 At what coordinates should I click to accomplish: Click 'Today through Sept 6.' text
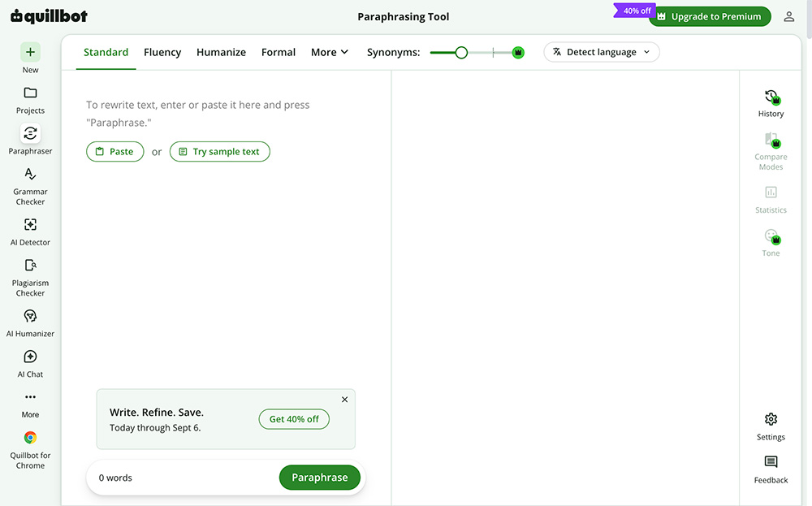pos(155,428)
